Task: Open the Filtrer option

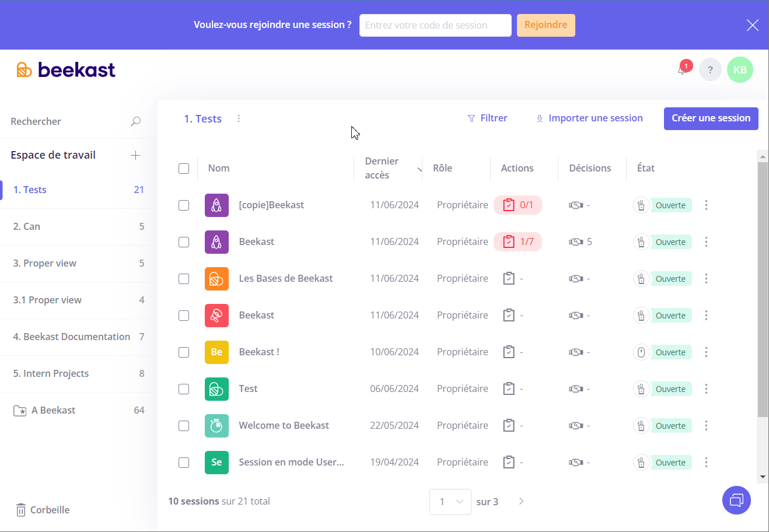Action: point(487,118)
